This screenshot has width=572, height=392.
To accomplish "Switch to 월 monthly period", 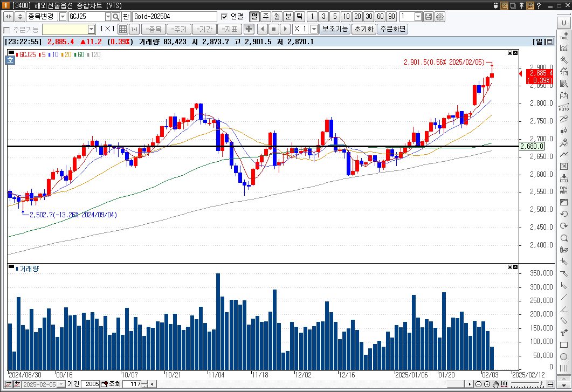I will point(277,16).
